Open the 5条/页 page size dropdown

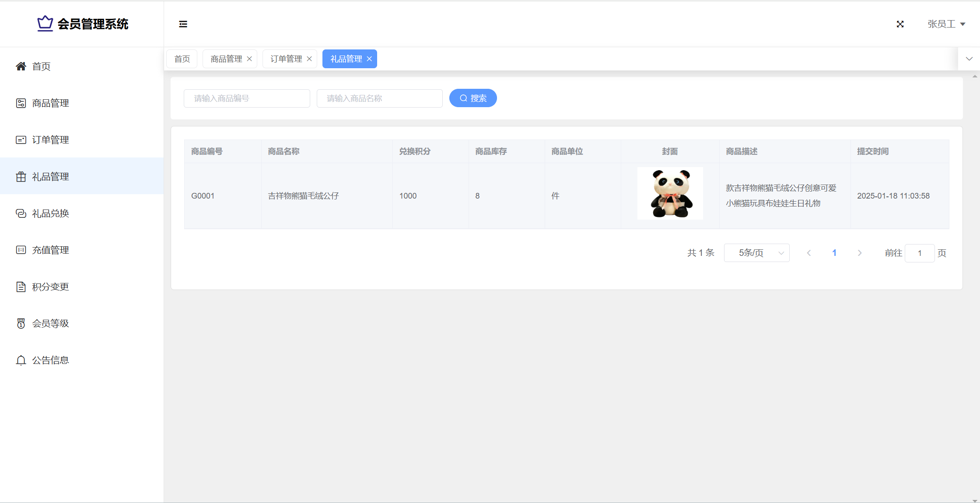[x=756, y=253]
